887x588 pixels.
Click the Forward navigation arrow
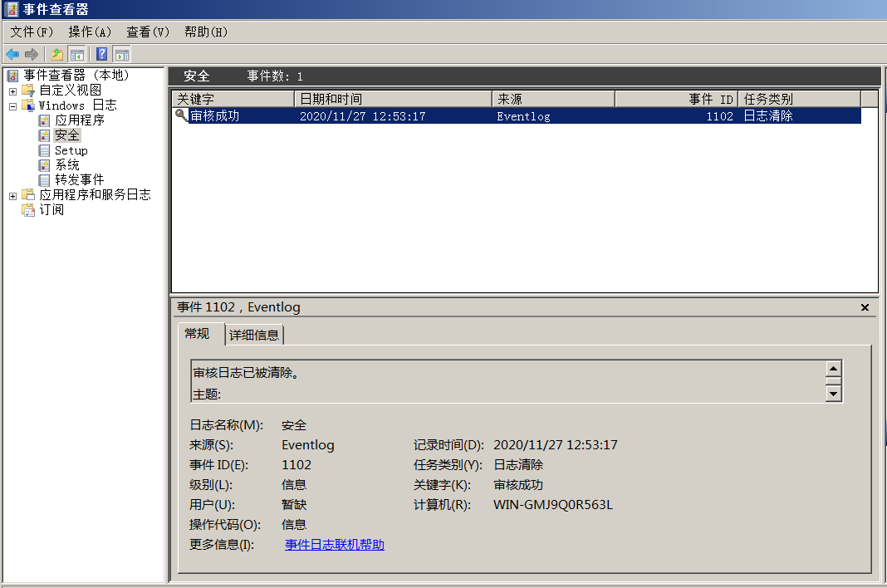tap(32, 54)
